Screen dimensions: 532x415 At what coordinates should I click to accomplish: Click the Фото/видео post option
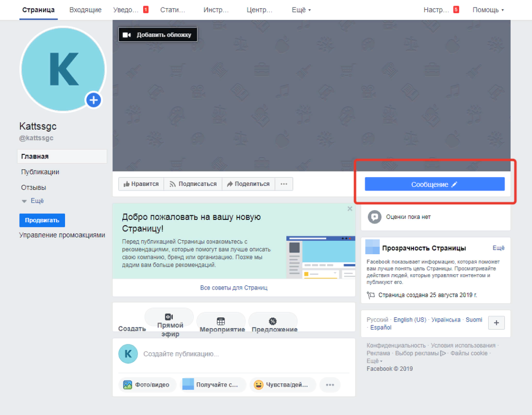(147, 385)
